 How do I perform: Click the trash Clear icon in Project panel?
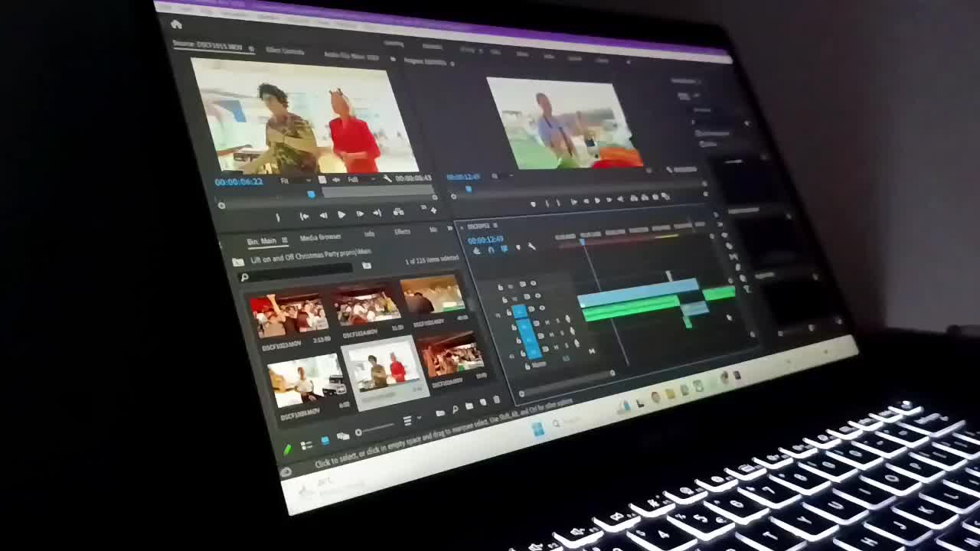point(497,399)
